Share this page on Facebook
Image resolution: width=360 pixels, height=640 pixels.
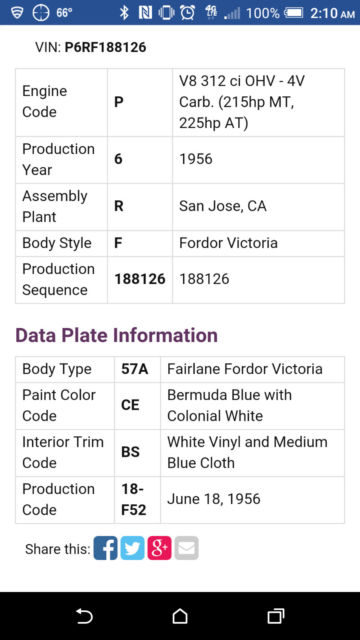click(x=105, y=548)
